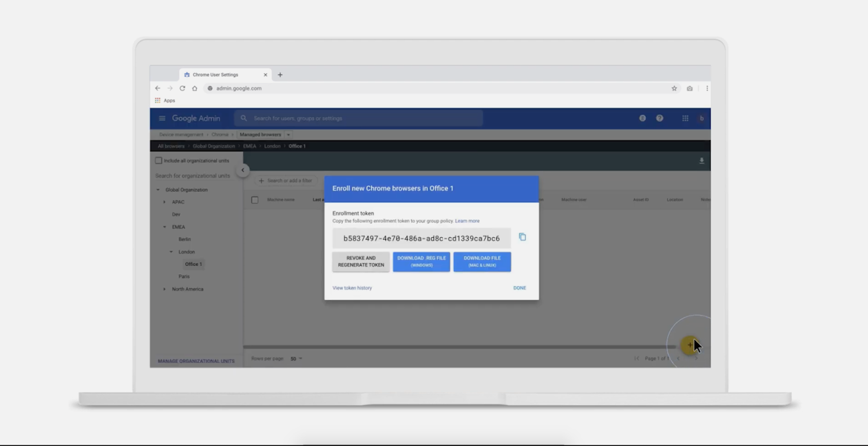Screen dimensions: 868x446
Task: Click the export download icon above the table
Action: 701,161
